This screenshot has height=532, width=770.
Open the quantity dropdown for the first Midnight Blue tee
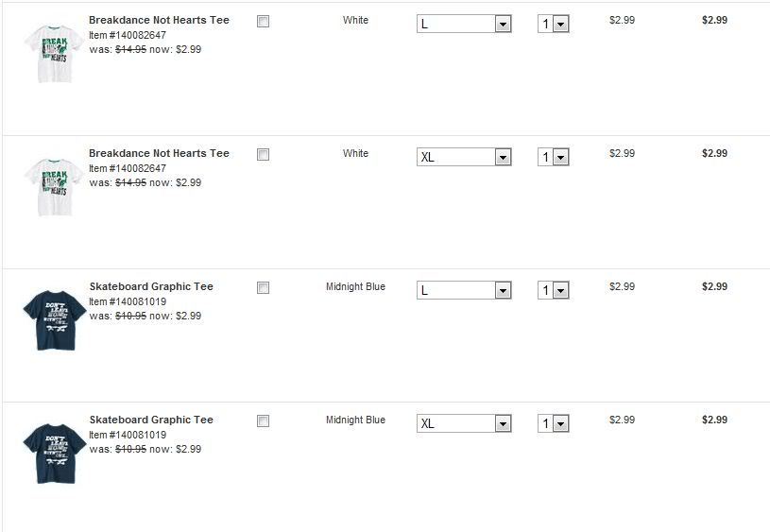[x=554, y=290]
